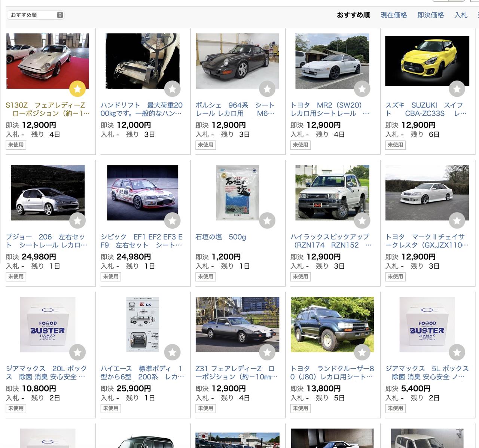Open ハイエース 標準ボディ listing title
The width and height of the screenshot is (479, 448).
pyautogui.click(x=142, y=373)
